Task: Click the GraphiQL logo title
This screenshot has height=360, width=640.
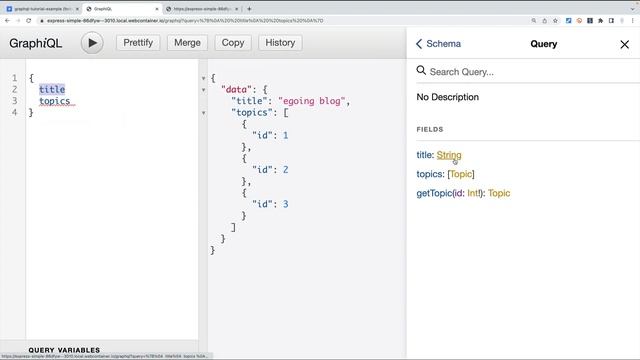Action: pos(36,43)
